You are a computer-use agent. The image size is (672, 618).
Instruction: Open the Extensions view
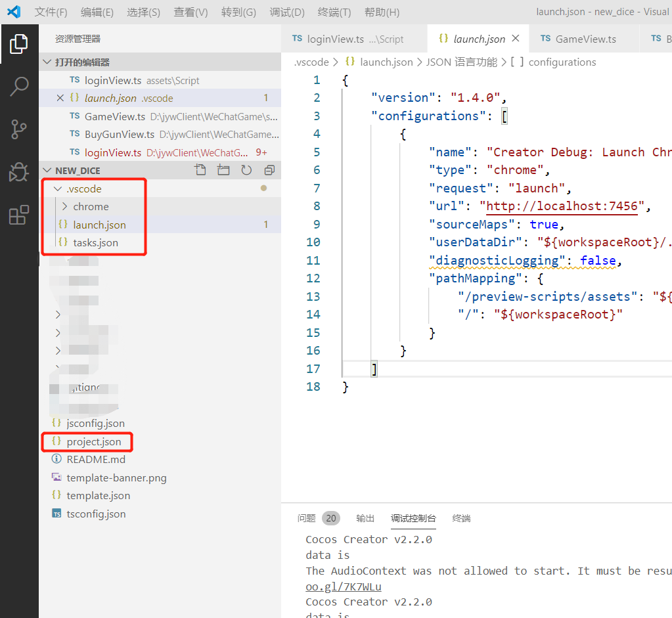[x=19, y=215]
